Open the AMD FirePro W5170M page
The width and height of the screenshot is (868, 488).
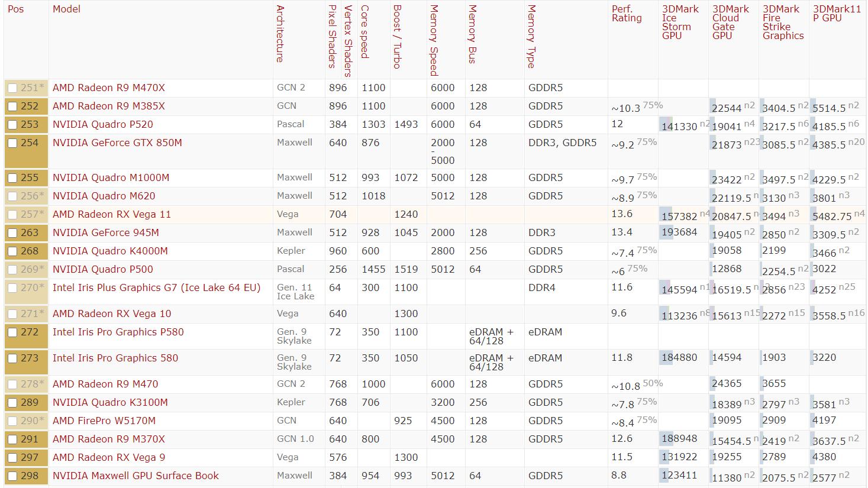tap(104, 421)
